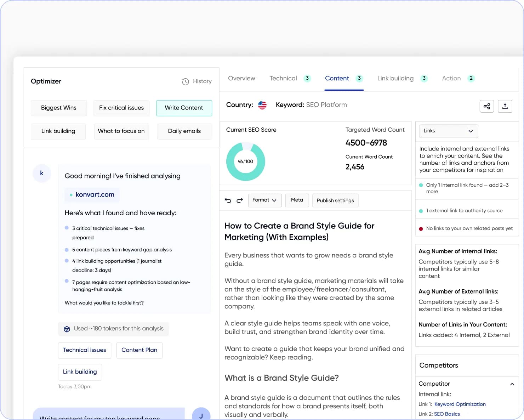Click the Meta button

click(x=297, y=200)
